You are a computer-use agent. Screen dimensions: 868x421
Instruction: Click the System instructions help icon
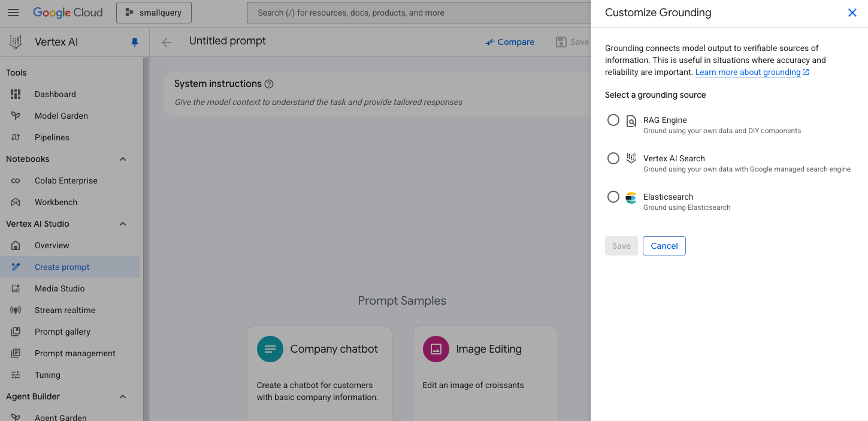[x=269, y=84]
